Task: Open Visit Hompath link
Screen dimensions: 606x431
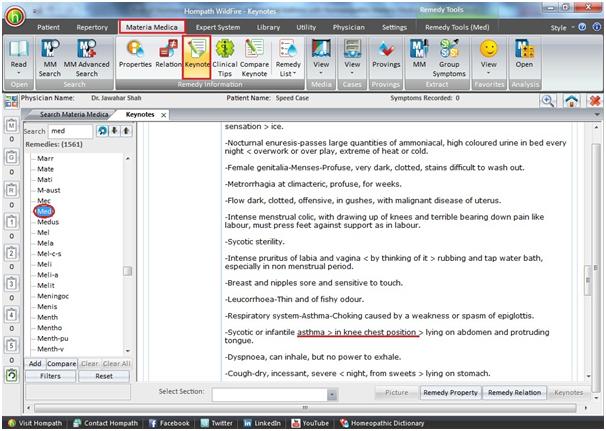Action: click(35, 423)
